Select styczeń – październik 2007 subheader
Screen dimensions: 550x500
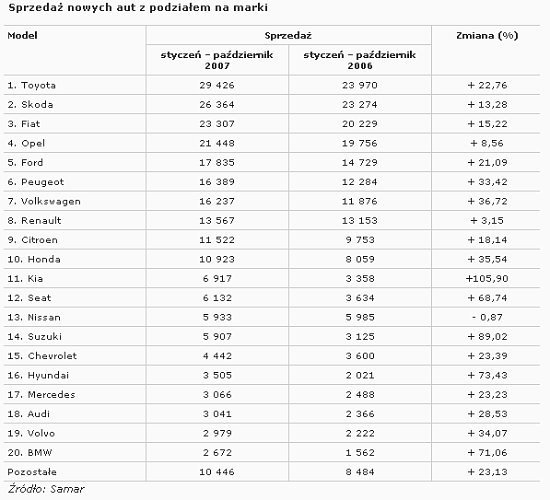217,60
